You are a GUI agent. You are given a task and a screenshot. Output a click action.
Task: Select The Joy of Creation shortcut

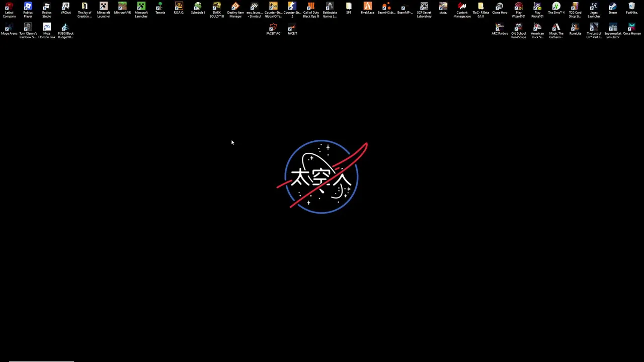click(x=85, y=10)
